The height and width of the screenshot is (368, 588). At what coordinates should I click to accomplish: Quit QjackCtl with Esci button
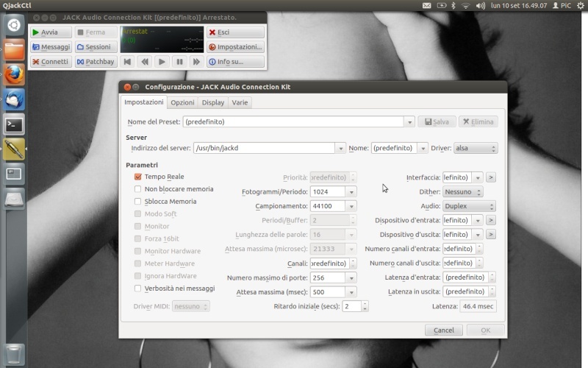click(235, 32)
